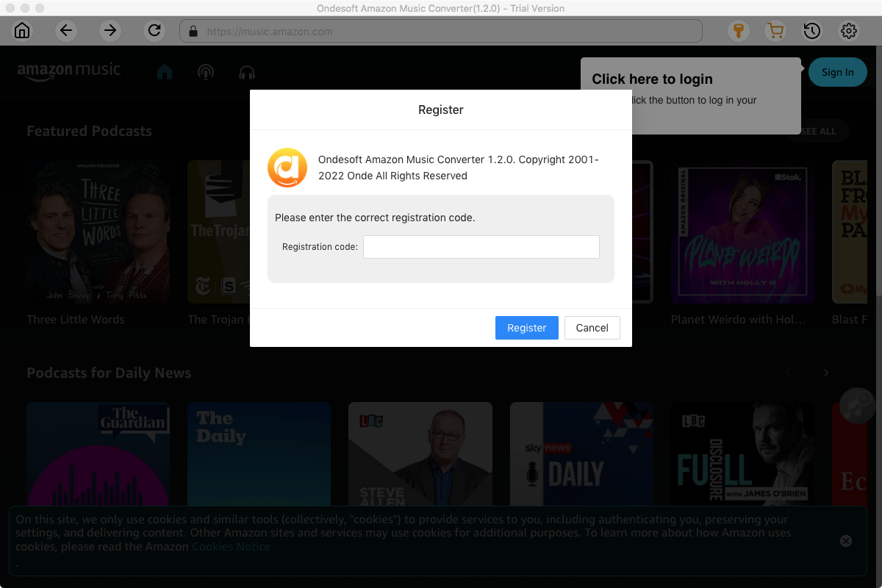Open Planet Weirdo podcast cover
This screenshot has width=882, height=588.
[x=742, y=232]
